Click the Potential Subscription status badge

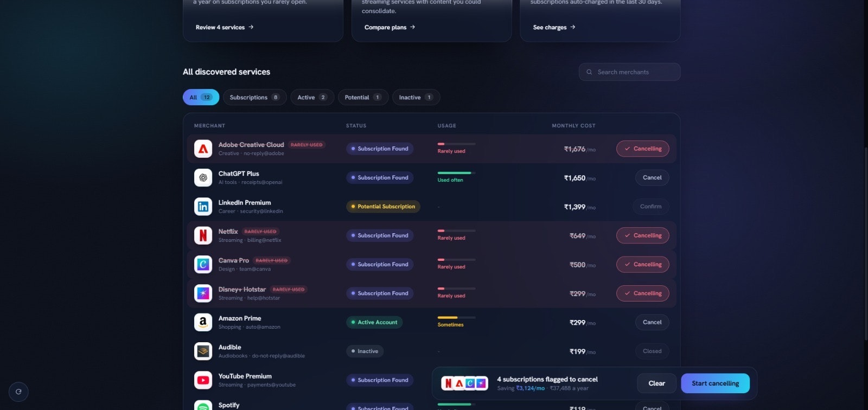click(383, 207)
